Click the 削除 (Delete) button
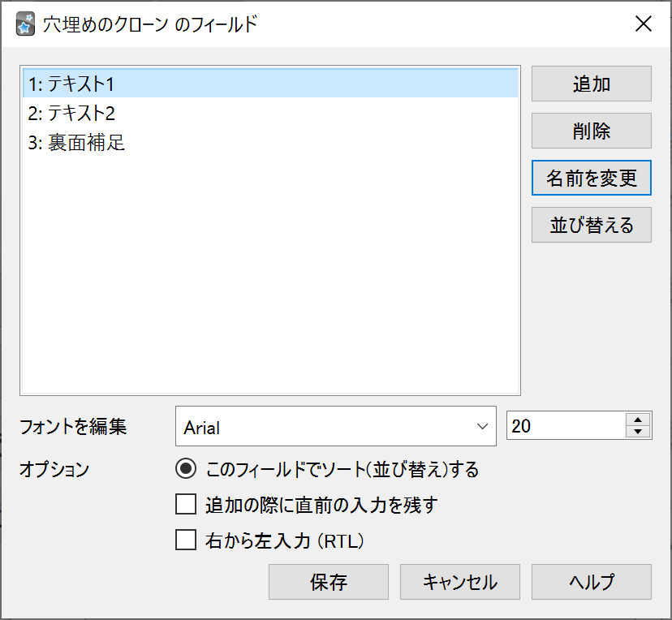The image size is (672, 620). click(592, 131)
